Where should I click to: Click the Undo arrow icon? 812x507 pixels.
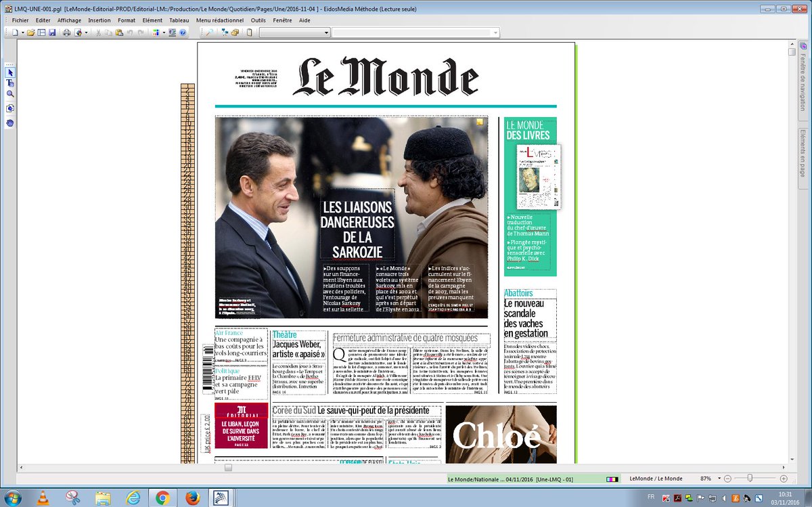pos(130,32)
